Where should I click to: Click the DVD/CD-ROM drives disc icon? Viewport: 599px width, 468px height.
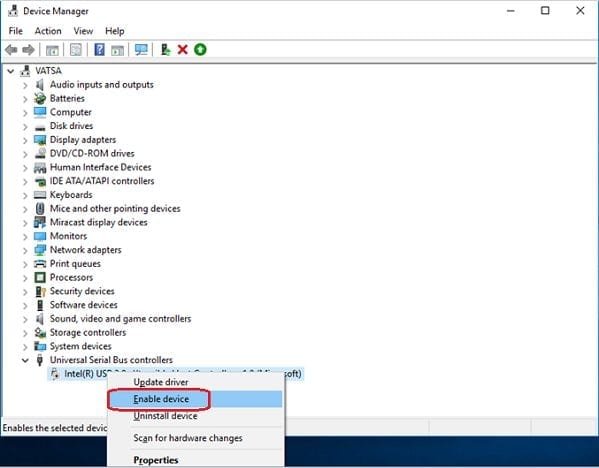[40, 154]
